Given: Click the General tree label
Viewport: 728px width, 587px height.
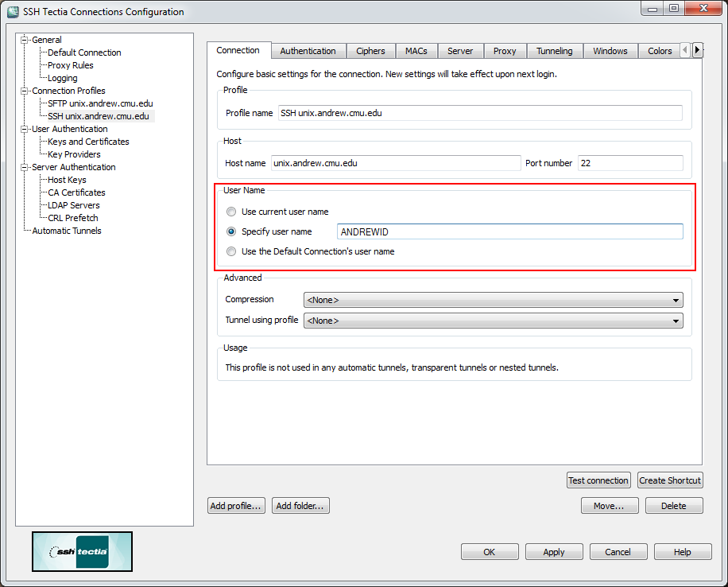Looking at the screenshot, I should coord(46,40).
